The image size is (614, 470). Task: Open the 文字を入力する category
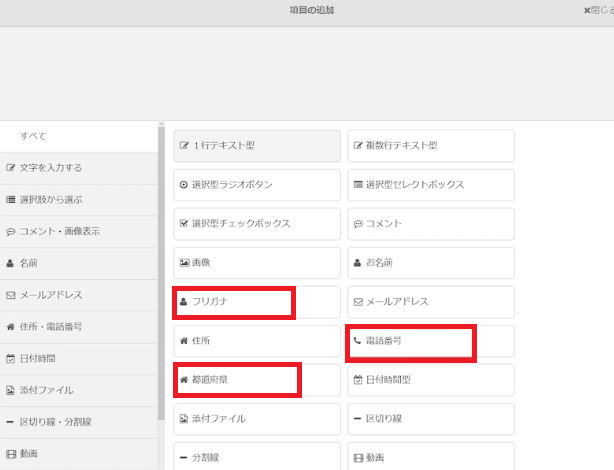pyautogui.click(x=78, y=167)
